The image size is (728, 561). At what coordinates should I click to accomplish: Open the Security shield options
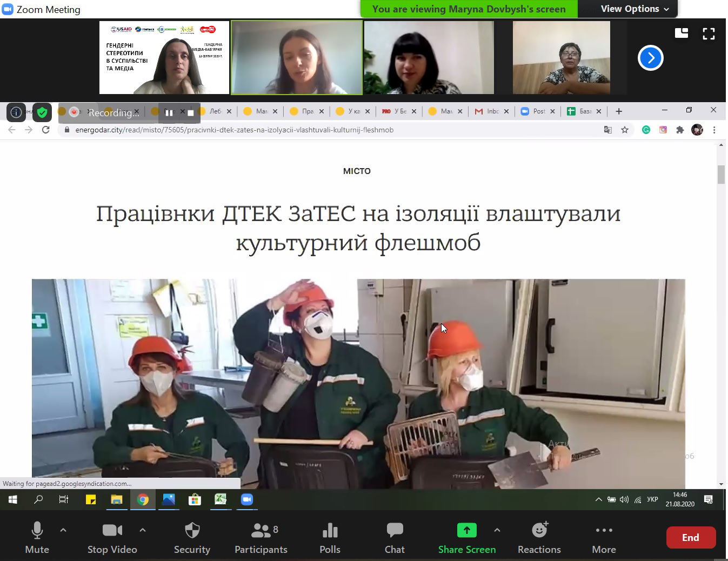[x=192, y=538]
